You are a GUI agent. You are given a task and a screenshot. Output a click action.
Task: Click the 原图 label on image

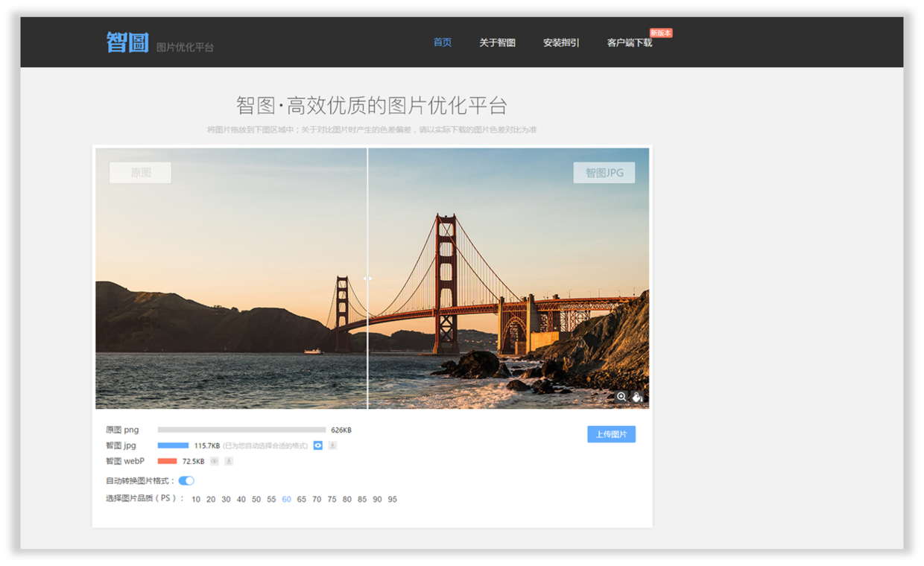point(140,173)
